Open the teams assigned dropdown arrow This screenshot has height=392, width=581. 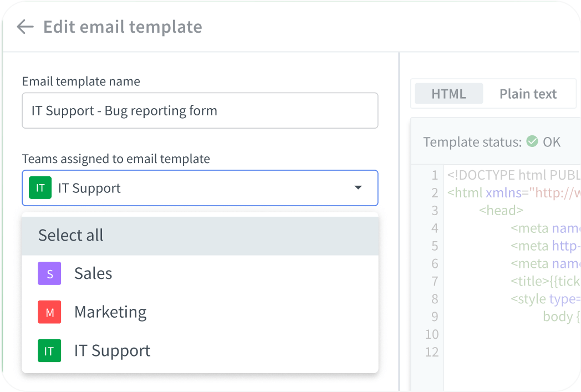(x=358, y=187)
